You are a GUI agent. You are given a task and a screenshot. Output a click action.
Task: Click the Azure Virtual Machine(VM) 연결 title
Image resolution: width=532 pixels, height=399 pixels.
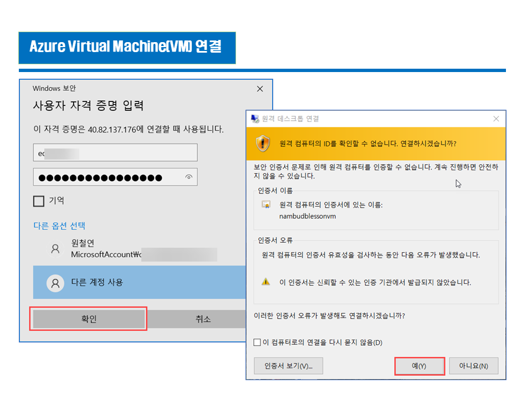point(126,47)
